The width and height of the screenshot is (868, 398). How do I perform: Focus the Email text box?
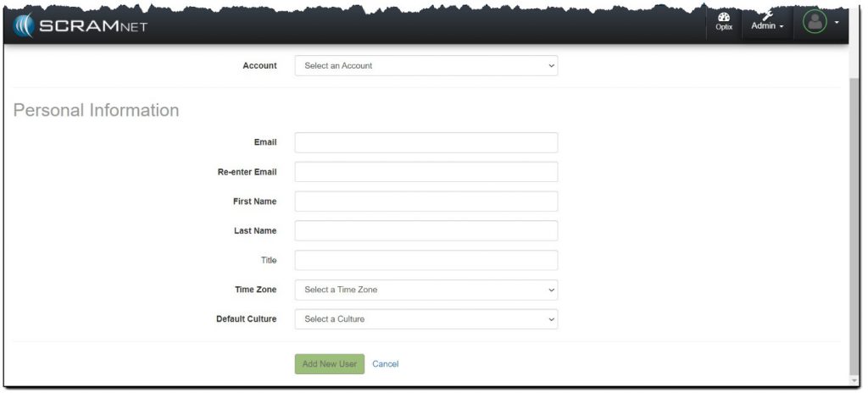point(426,142)
